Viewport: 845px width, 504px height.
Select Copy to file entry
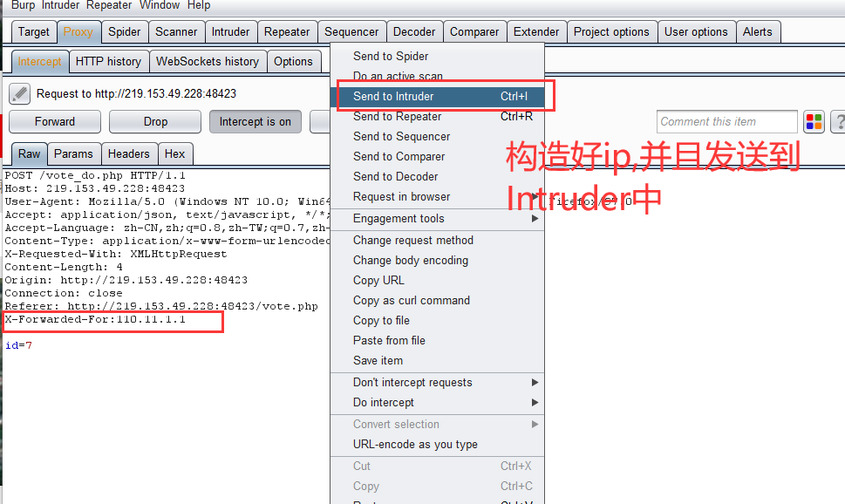tap(437, 320)
